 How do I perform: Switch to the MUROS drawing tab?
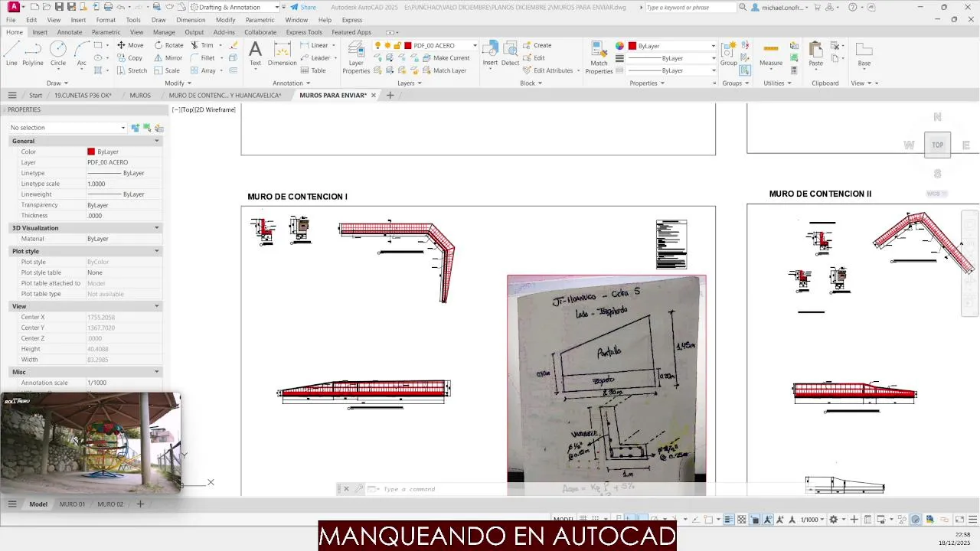[140, 96]
